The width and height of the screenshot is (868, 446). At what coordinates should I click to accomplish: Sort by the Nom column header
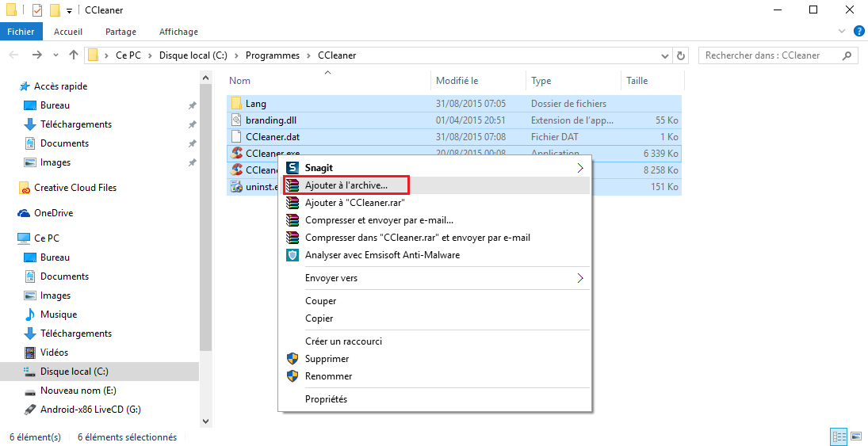point(328,81)
